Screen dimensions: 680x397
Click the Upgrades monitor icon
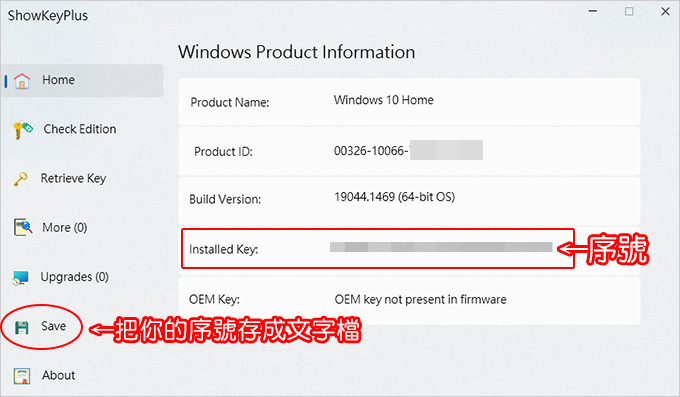[x=20, y=278]
